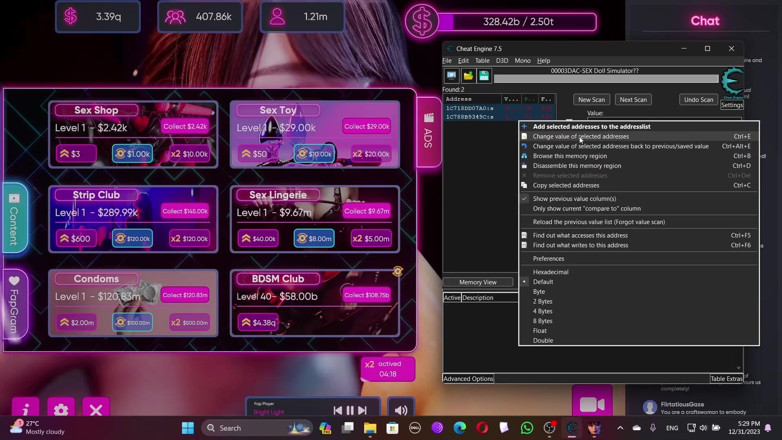Upgrade BDSM Club for $4.38q
Viewport: 782px width, 440px height.
[258, 322]
